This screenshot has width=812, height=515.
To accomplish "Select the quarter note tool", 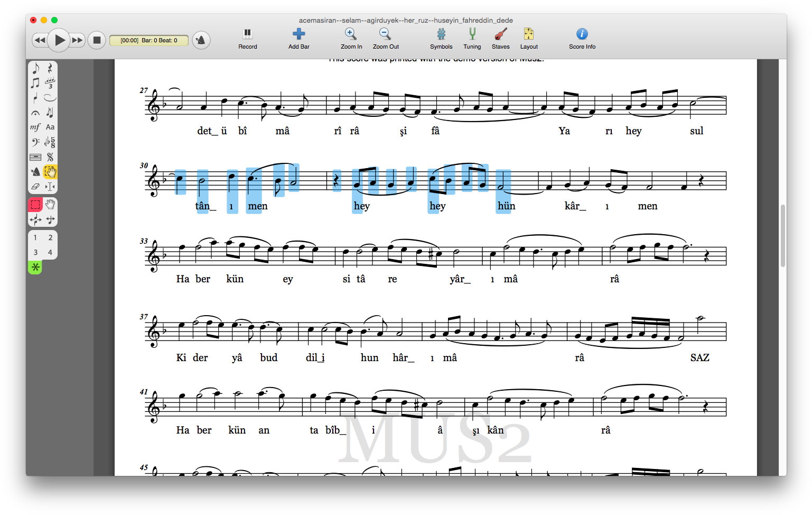I will click(35, 98).
